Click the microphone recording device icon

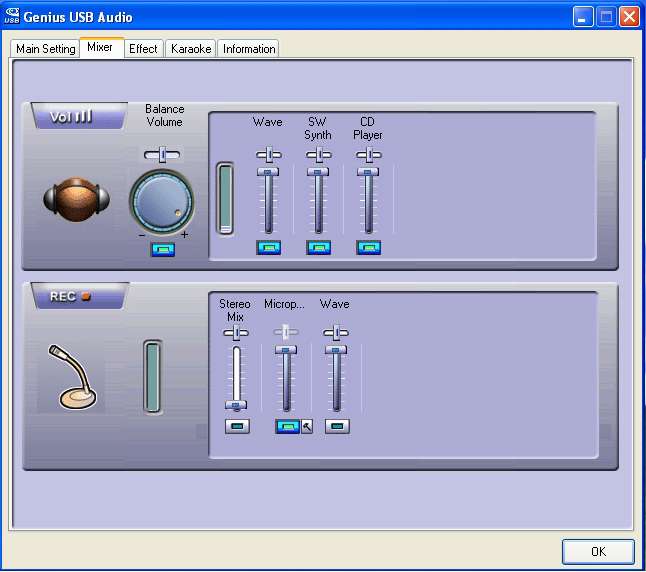pos(72,378)
